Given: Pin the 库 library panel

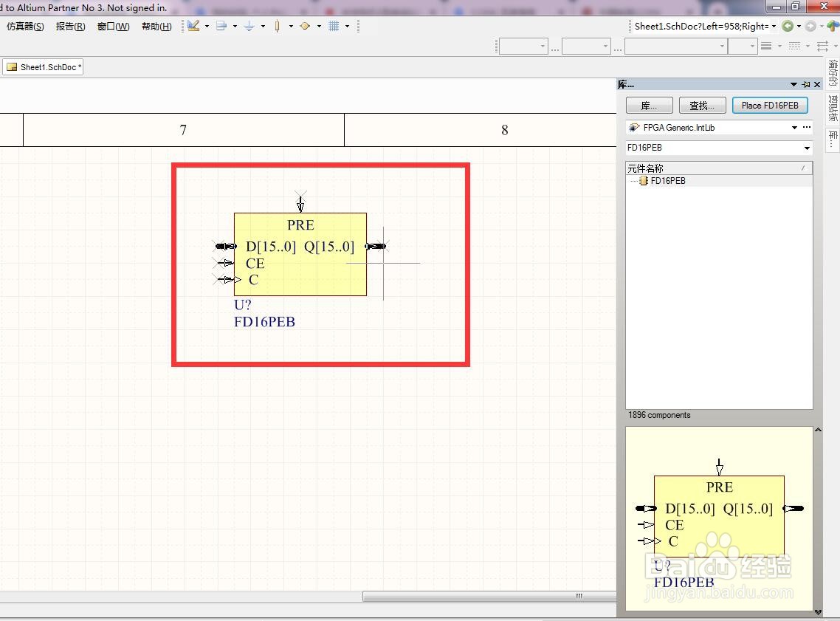Looking at the screenshot, I should tap(806, 84).
